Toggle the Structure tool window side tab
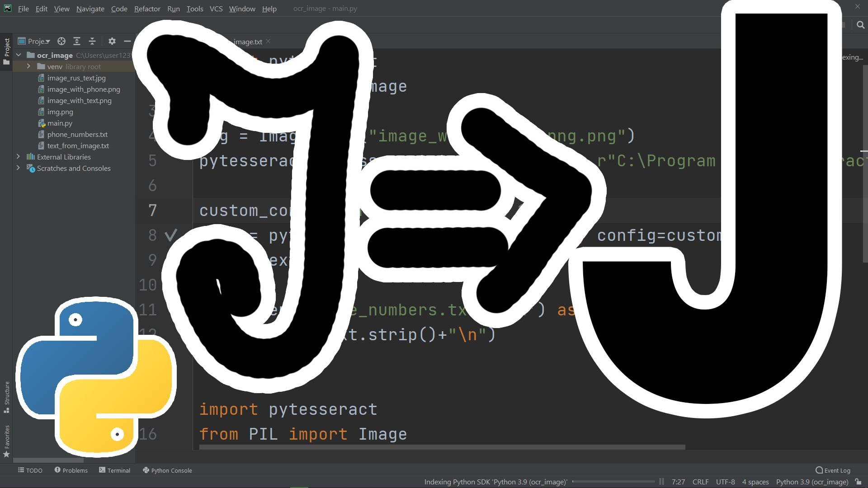This screenshot has height=488, width=868. [7, 397]
